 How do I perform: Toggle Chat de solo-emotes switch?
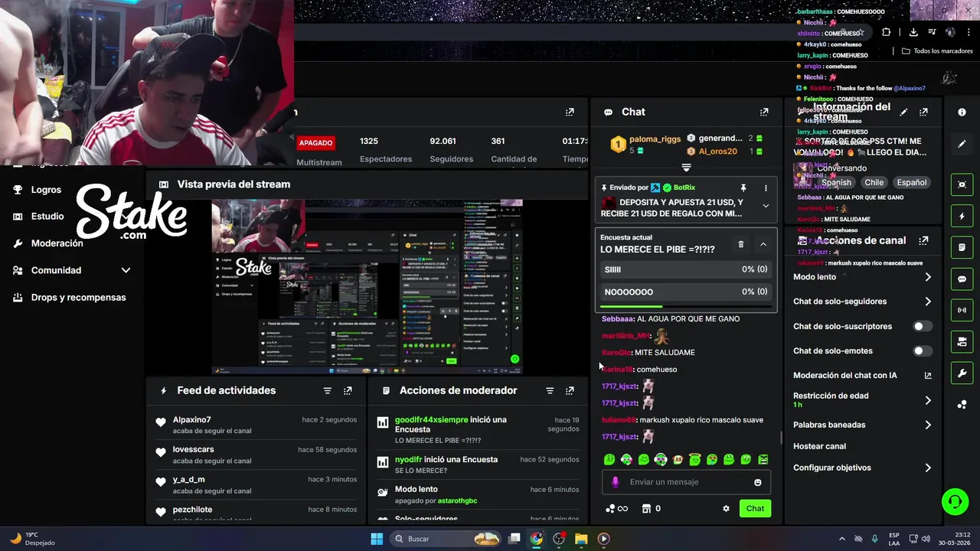923,350
